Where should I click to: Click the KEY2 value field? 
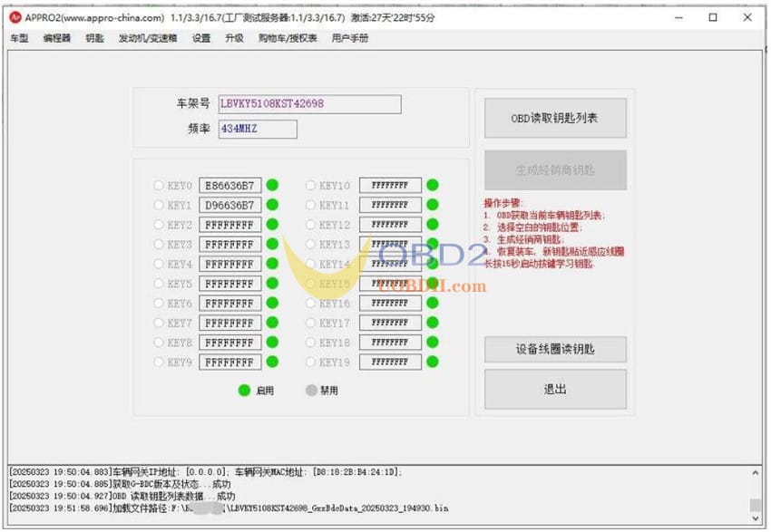point(230,225)
